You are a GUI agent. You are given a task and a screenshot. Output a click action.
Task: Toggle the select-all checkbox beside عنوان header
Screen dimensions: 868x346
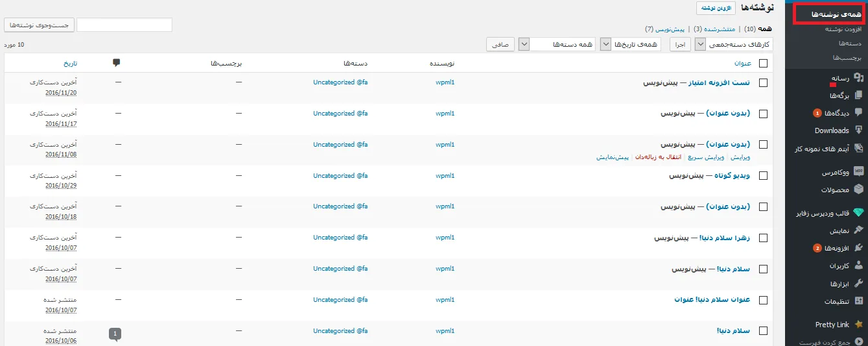[x=763, y=64]
